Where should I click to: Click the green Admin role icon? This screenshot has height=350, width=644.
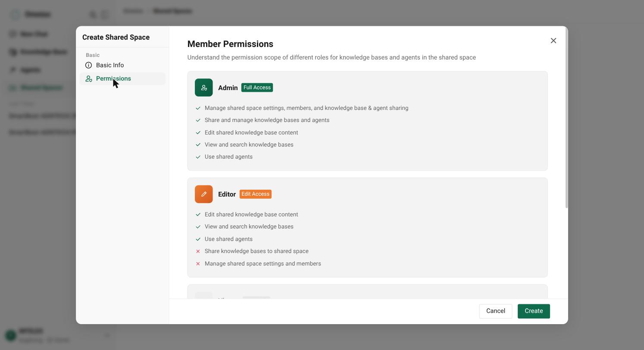(x=204, y=87)
